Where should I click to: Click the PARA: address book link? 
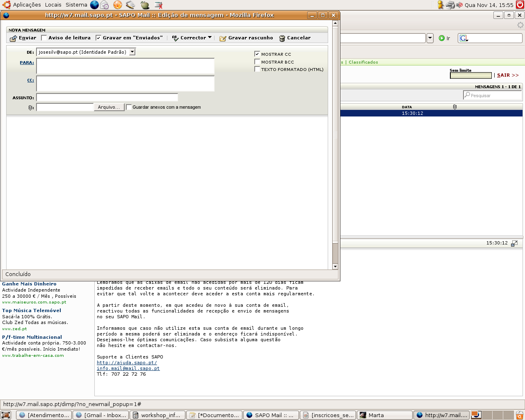pyautogui.click(x=27, y=63)
